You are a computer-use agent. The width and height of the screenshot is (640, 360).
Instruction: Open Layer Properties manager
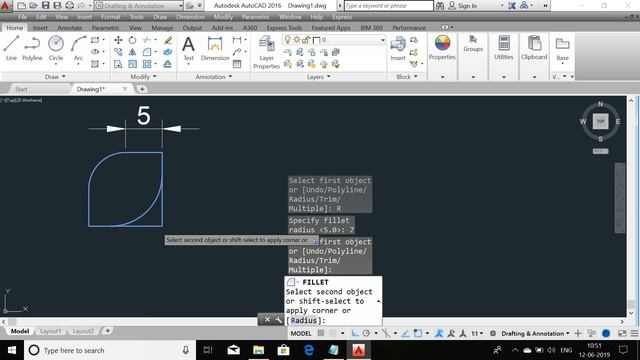point(266,52)
